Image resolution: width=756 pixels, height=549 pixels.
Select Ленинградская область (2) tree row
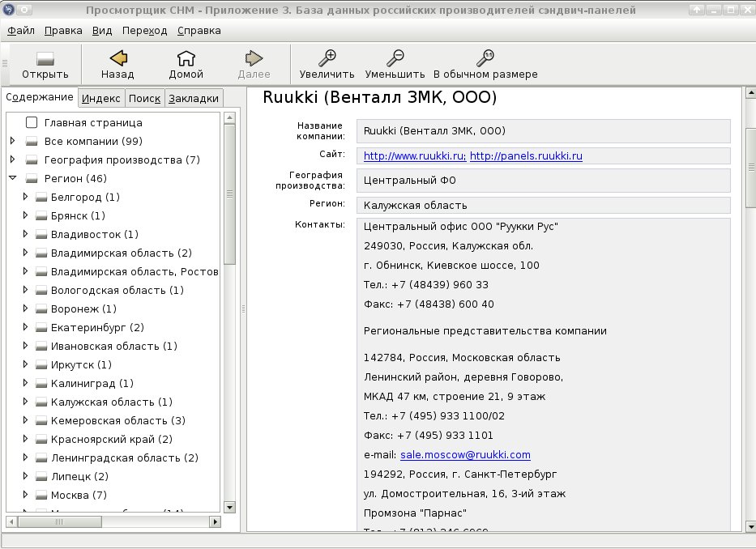(x=125, y=457)
